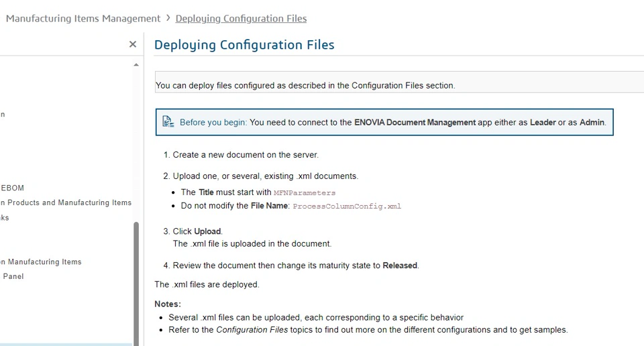644x346 pixels.
Task: Click the Notes heading
Action: (x=168, y=304)
